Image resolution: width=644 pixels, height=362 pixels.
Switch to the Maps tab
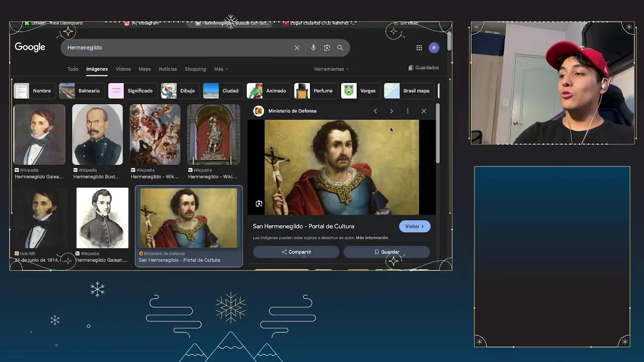pos(144,69)
